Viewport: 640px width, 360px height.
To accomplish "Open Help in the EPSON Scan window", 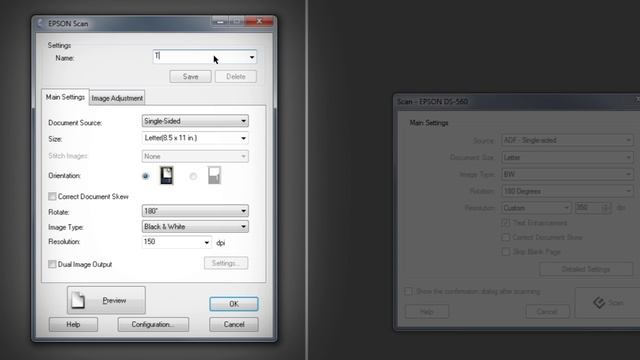I will click(73, 324).
